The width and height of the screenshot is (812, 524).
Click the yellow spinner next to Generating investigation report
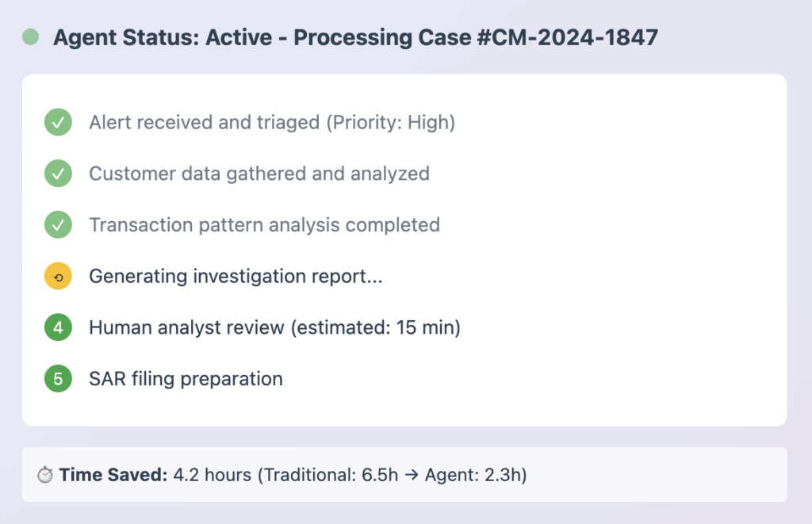[57, 276]
